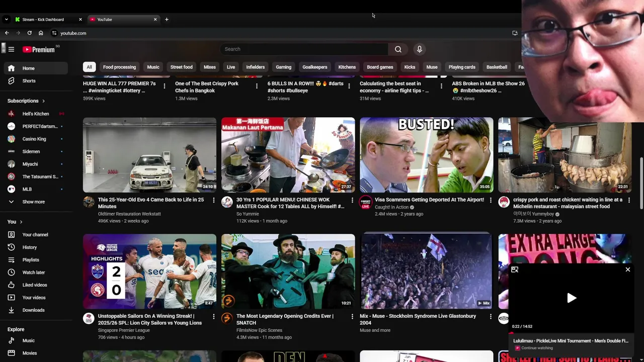Open Casino King subscription
Viewport: 644px width, 362px height.
click(35, 139)
